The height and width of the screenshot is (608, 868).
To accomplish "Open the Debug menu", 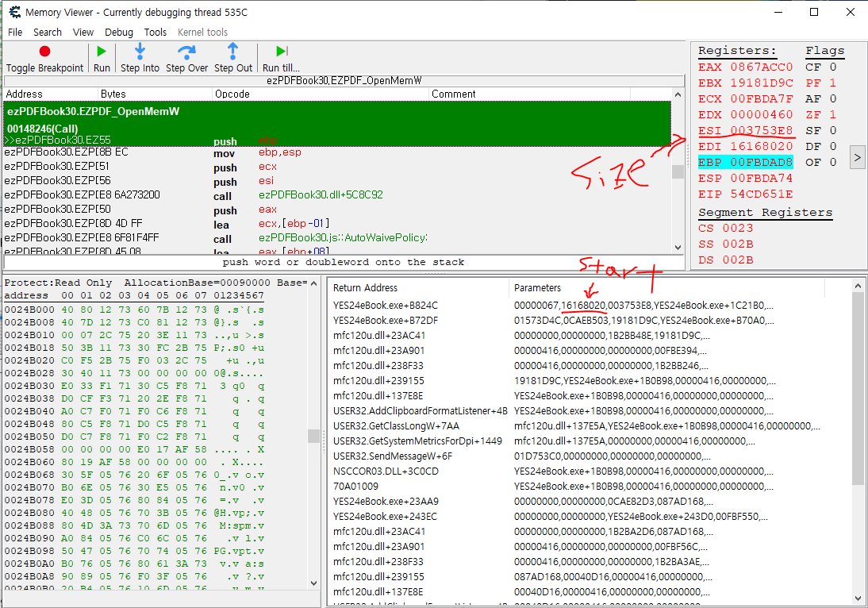I will (119, 32).
